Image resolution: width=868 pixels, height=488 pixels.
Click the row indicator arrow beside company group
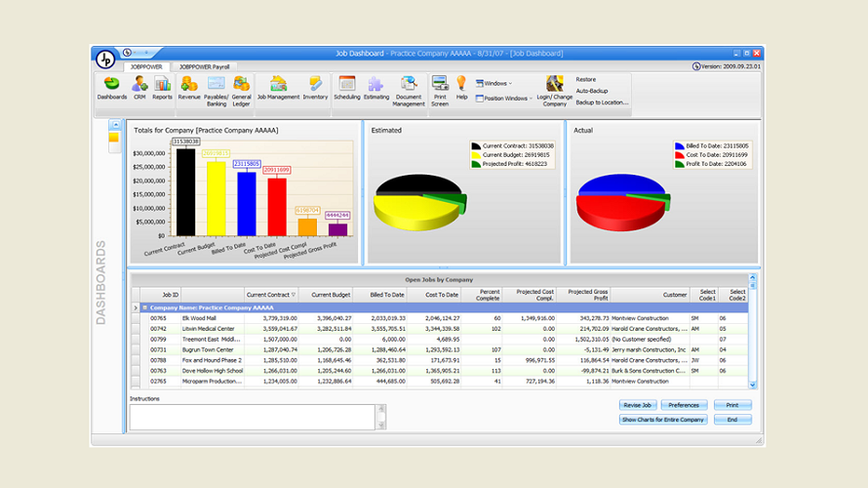(x=136, y=307)
